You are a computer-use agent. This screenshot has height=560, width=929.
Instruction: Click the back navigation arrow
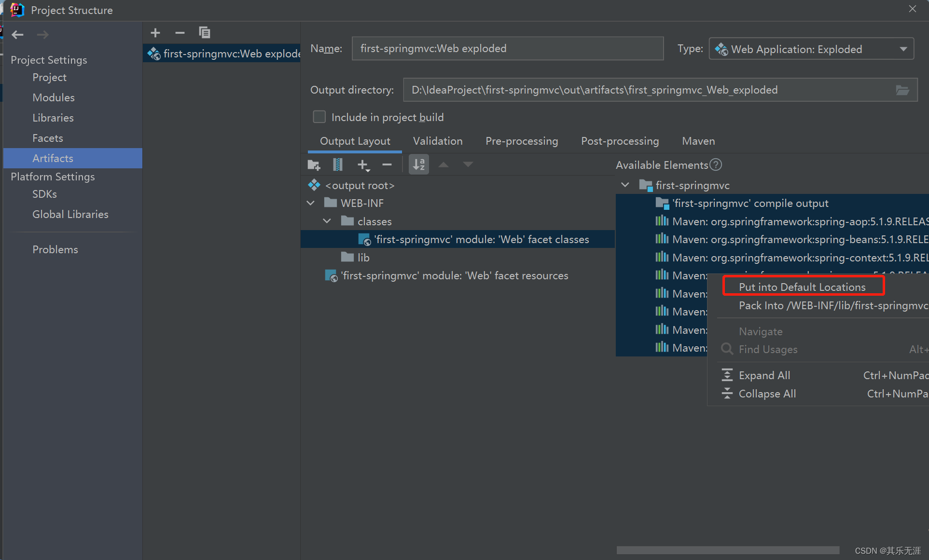(17, 34)
